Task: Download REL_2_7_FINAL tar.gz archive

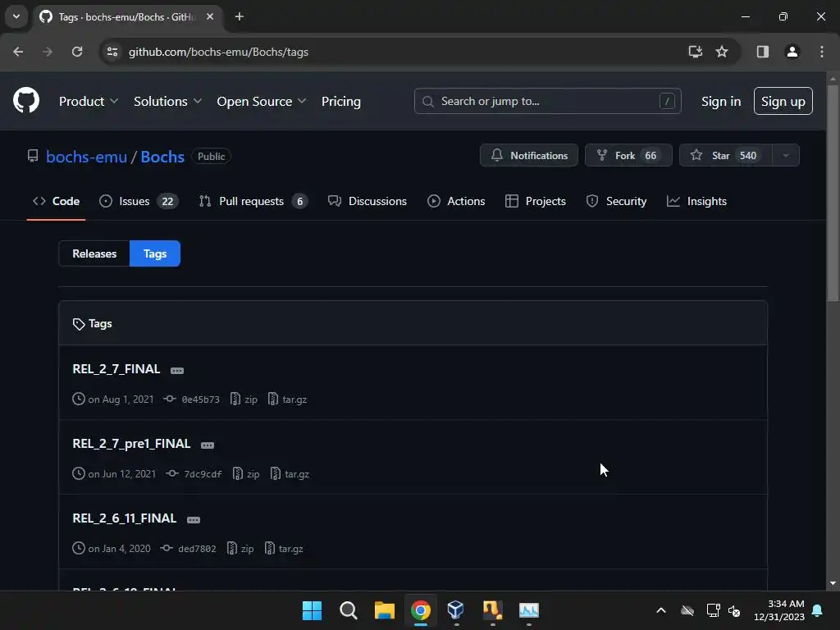Action: [287, 399]
